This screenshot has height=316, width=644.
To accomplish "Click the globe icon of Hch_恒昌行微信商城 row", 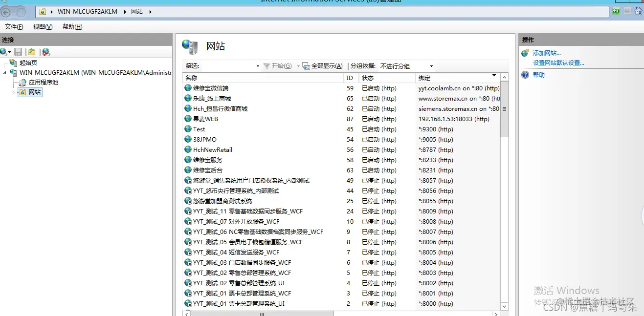I will click(188, 108).
